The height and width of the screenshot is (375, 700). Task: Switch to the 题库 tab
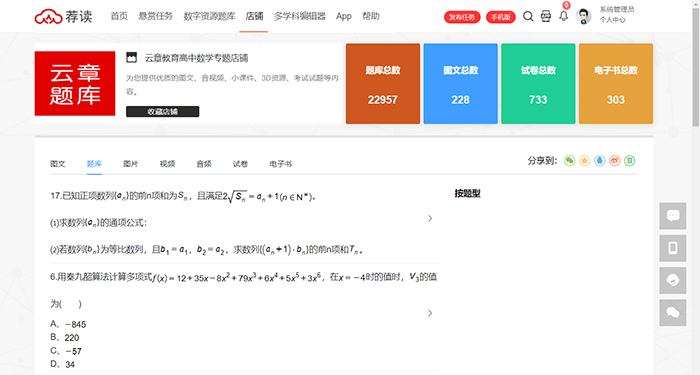[94, 164]
